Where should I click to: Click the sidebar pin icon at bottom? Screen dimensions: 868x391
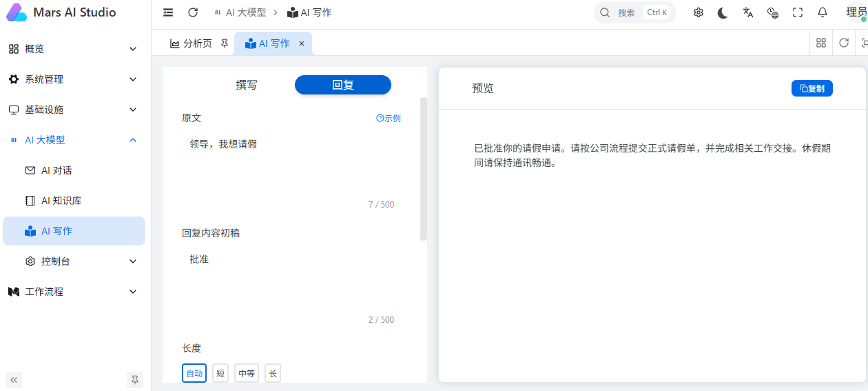click(135, 379)
